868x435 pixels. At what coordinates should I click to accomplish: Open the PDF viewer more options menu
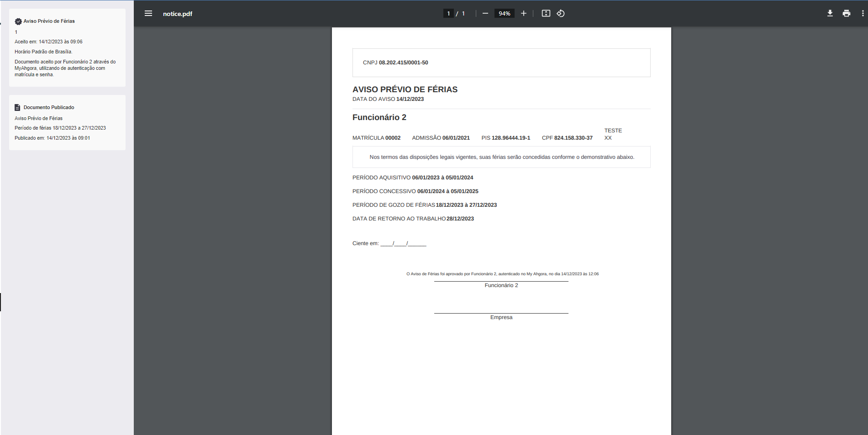863,13
